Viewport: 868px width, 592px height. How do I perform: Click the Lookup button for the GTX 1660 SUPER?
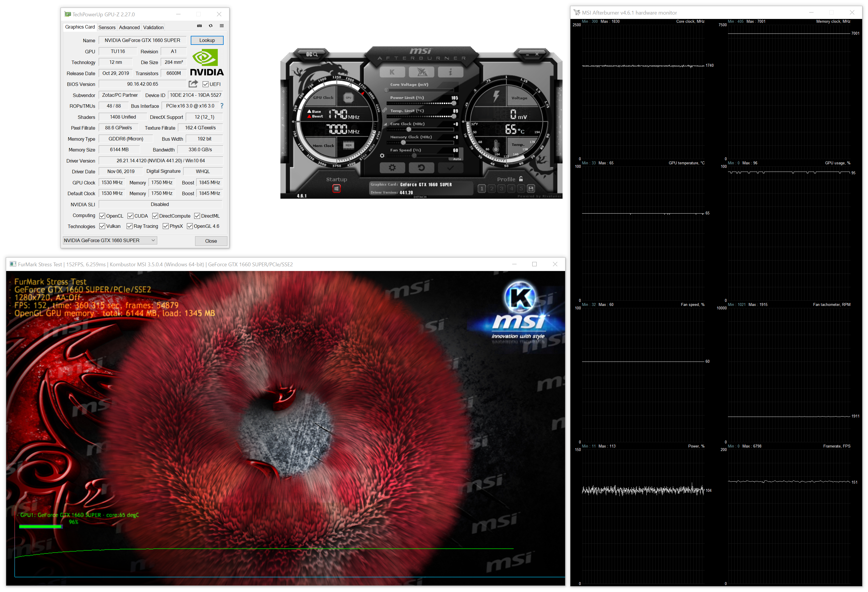tap(207, 40)
